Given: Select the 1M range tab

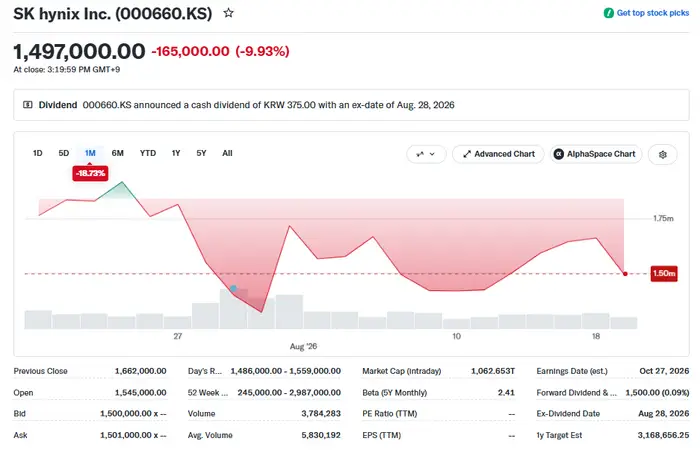Looking at the screenshot, I should coord(90,153).
